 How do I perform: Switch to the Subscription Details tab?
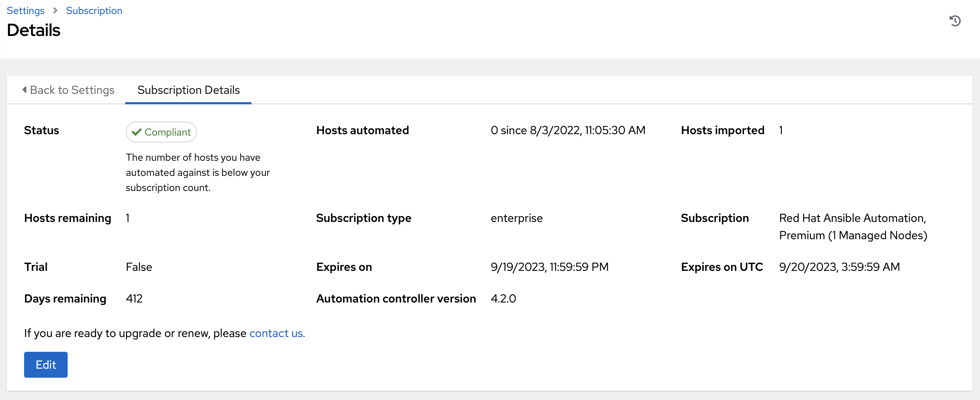pyautogui.click(x=188, y=90)
